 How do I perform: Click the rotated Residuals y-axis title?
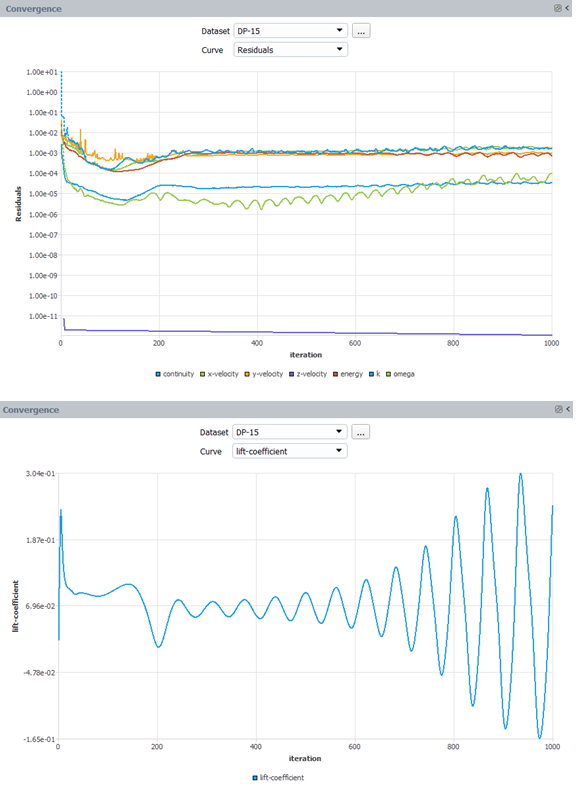[x=18, y=204]
